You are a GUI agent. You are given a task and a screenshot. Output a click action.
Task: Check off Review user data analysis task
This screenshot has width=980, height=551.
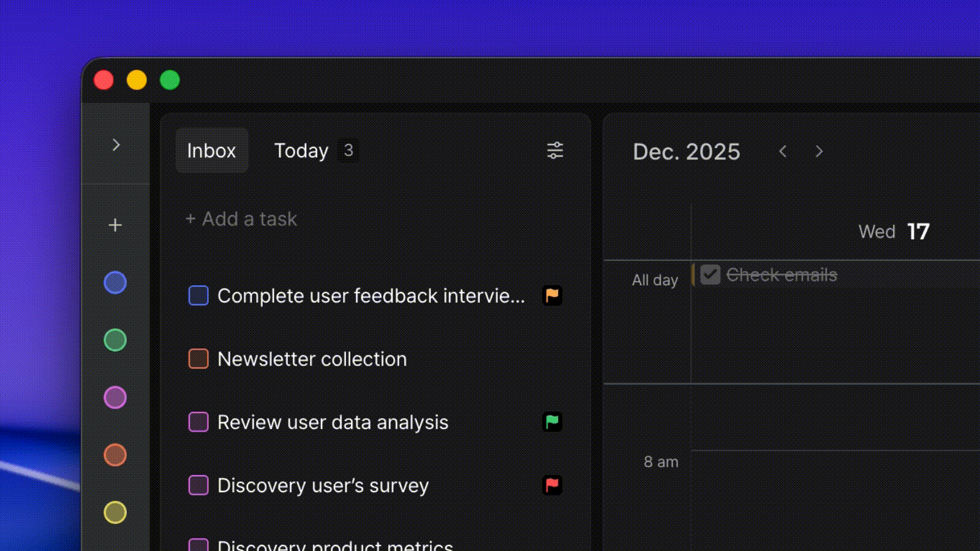198,422
